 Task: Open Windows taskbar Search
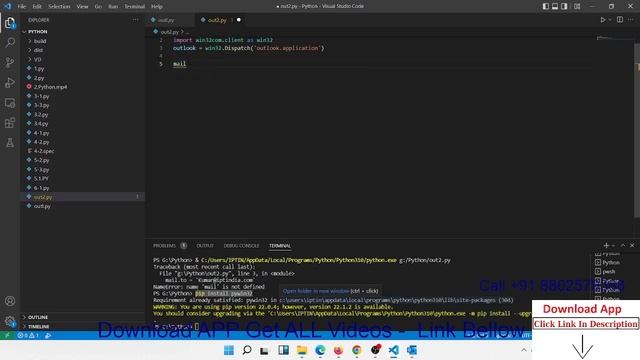pos(247,350)
